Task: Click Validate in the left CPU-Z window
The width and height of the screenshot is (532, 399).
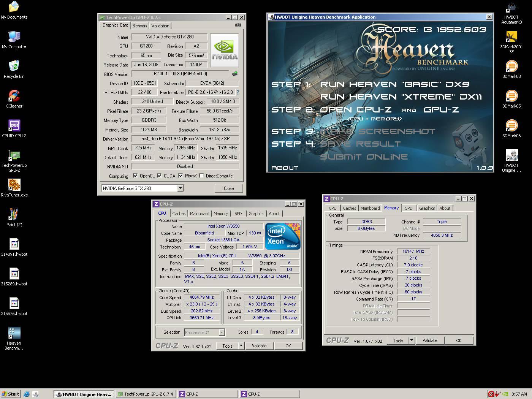Action: (259, 346)
